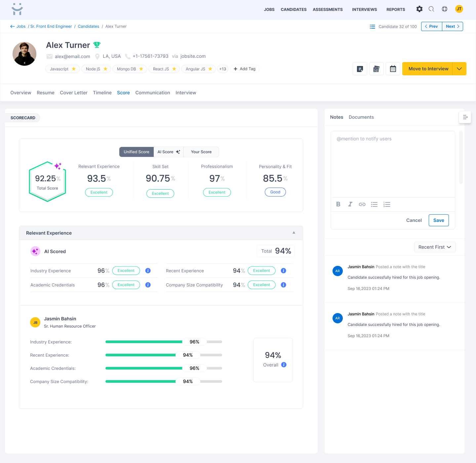476x463 pixels.
Task: Collapse the Relevant Experience section
Action: 294,233
